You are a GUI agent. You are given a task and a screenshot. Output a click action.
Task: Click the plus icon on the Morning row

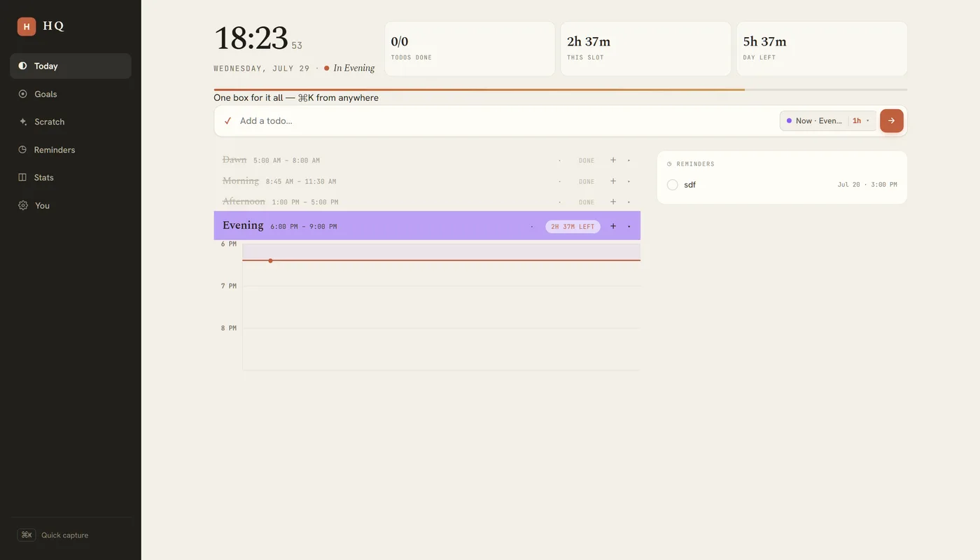pos(613,181)
